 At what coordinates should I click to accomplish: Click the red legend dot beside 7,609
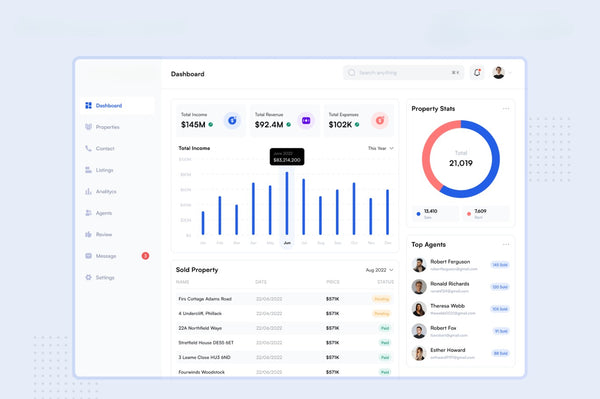[x=469, y=214]
